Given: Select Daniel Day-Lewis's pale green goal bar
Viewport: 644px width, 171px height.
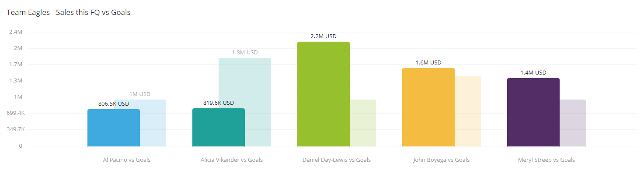Looking at the screenshot, I should 363,123.
